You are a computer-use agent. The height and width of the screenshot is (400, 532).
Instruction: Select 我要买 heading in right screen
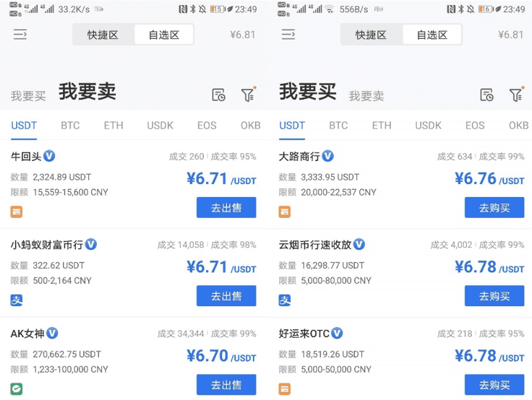coord(308,92)
